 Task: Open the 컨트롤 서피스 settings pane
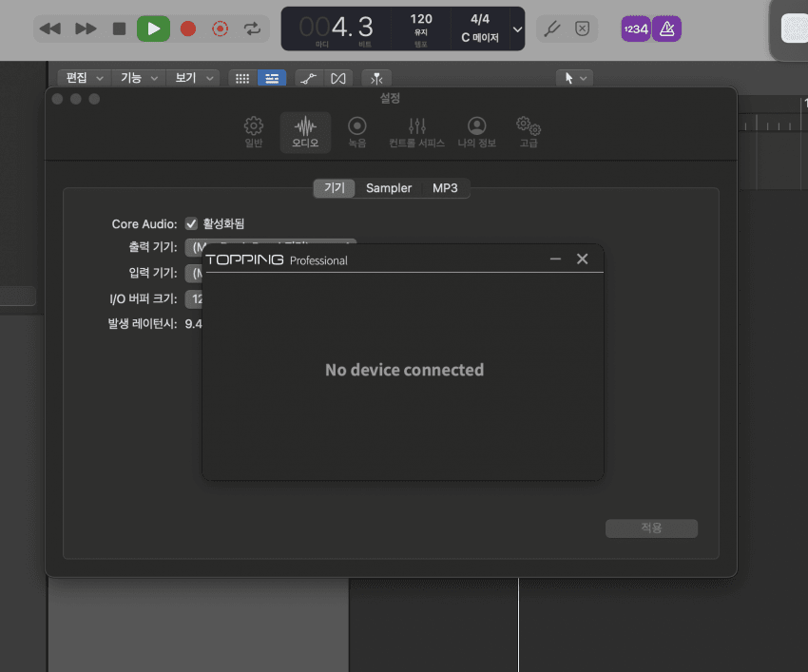point(416,132)
